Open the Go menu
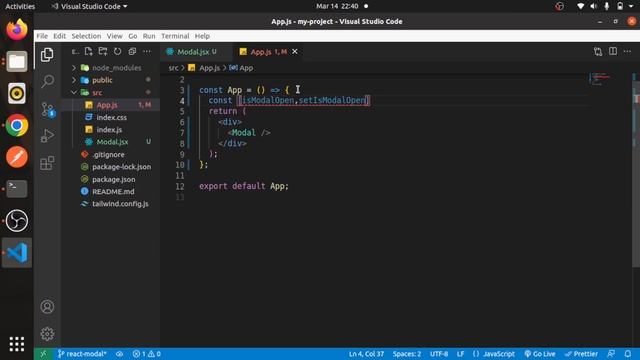 [x=133, y=36]
